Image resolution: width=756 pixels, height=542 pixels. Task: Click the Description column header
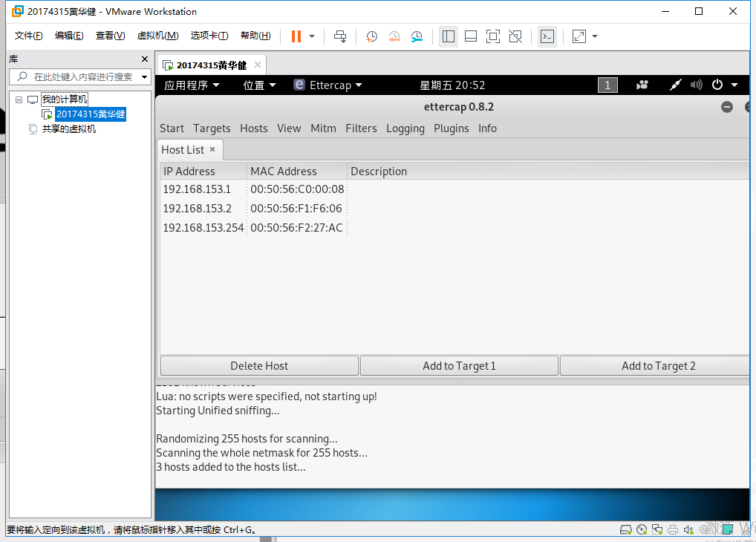coord(548,172)
